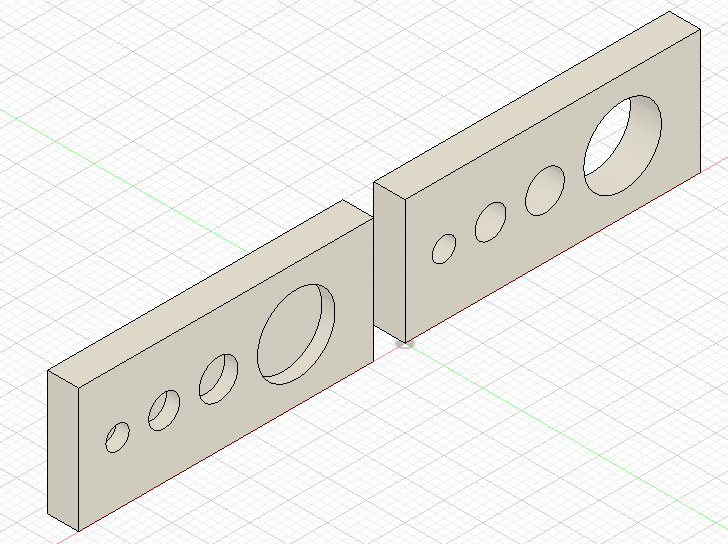Select the smallest hole on the right plate
The height and width of the screenshot is (544, 728).
coord(444,249)
